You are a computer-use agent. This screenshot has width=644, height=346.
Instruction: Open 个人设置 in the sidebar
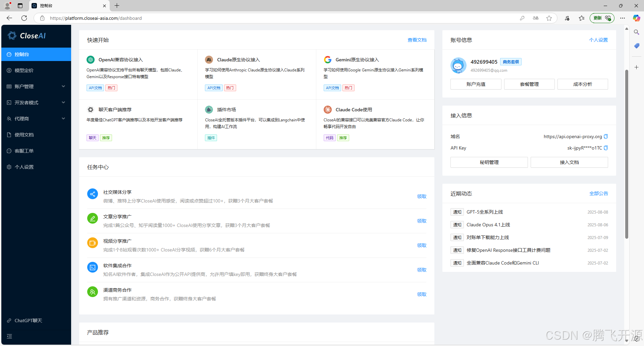[36, 167]
